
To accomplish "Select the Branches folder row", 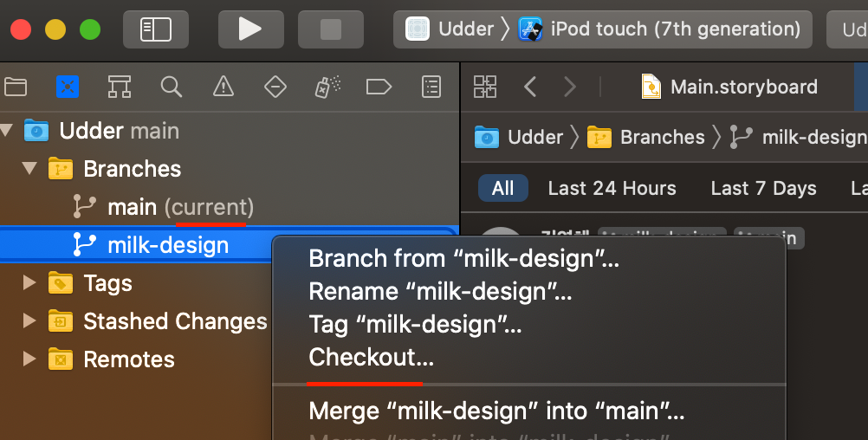I will 230,168.
